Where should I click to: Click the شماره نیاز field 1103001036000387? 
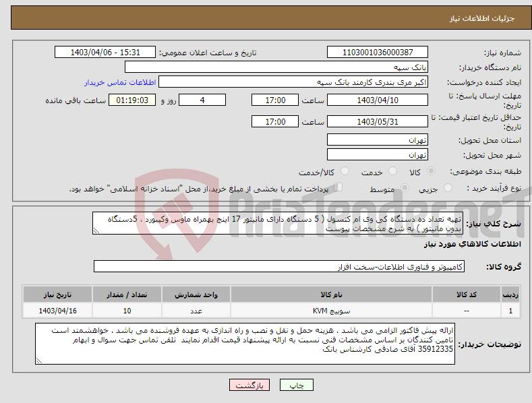(378, 53)
